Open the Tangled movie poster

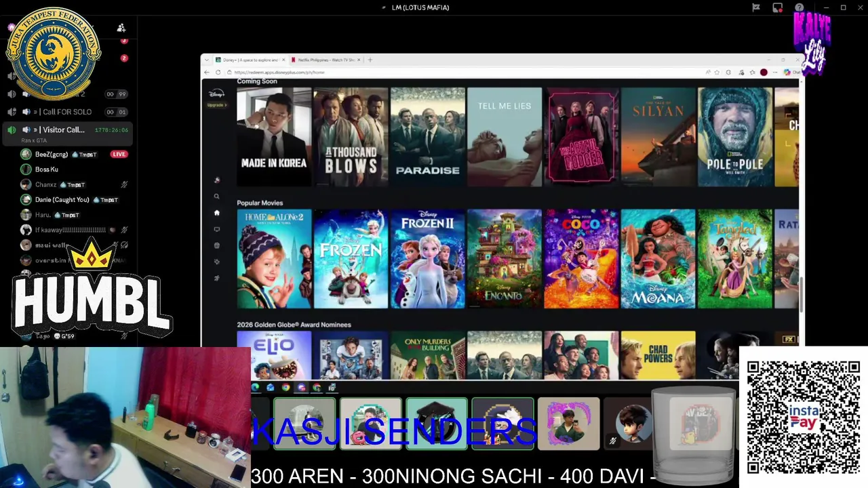tap(735, 258)
